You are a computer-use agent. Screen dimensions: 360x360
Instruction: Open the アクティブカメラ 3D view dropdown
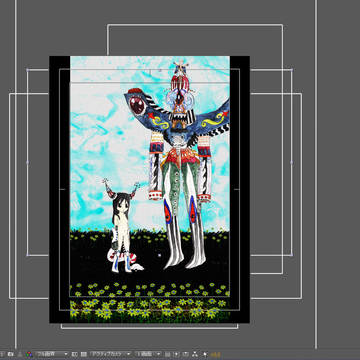click(x=111, y=354)
